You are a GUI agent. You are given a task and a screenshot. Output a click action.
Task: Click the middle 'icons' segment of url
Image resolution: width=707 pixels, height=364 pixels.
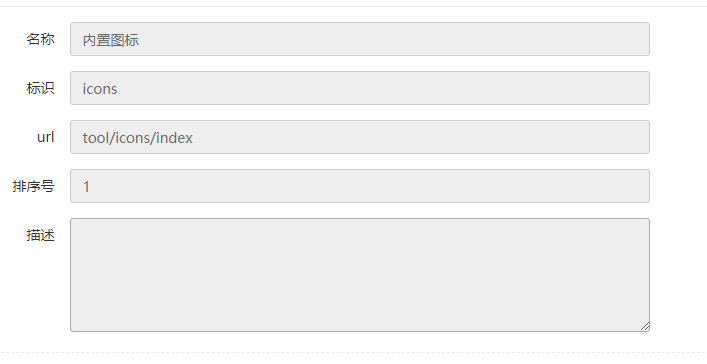click(x=133, y=138)
